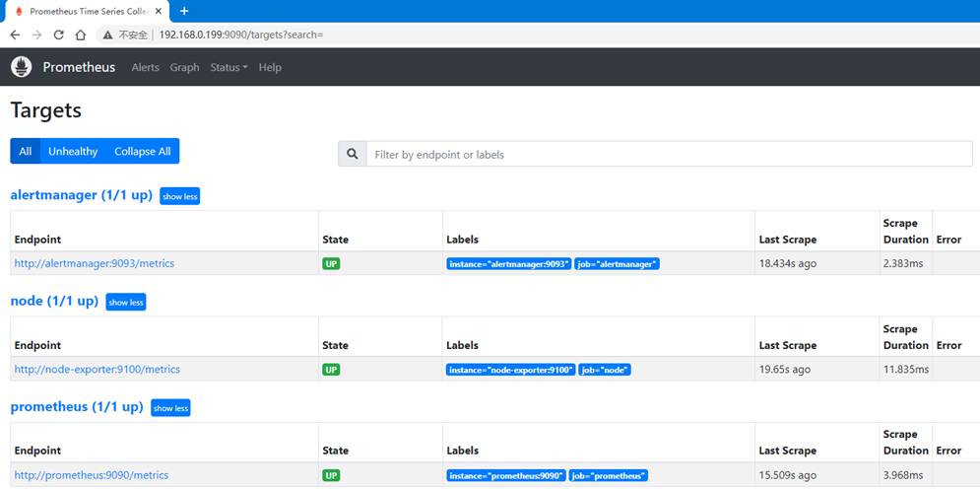
Task: Click the Error header in prometheus table
Action: click(948, 451)
